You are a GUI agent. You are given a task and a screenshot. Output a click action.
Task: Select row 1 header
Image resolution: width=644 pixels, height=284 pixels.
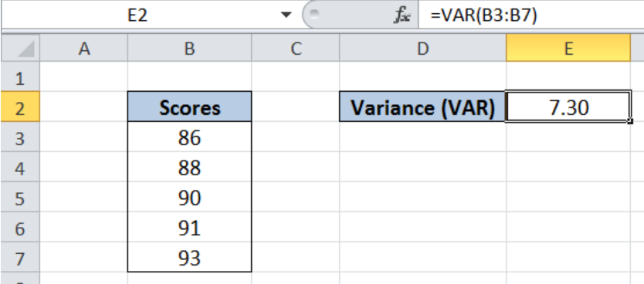(20, 76)
